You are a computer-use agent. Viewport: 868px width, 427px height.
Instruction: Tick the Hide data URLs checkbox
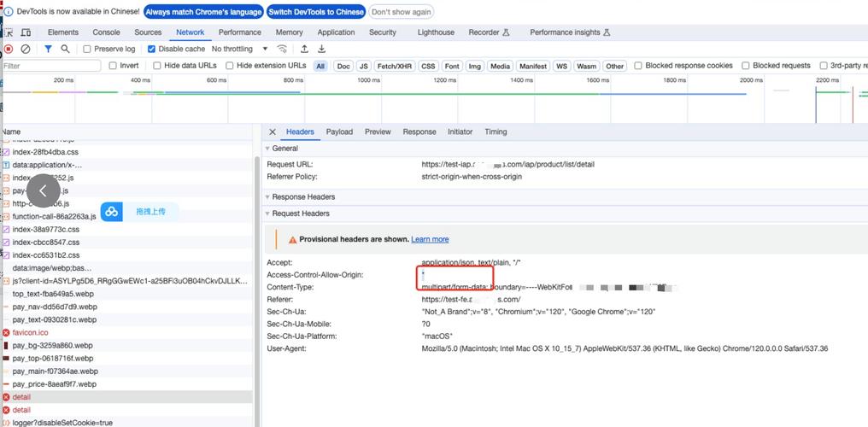(156, 66)
